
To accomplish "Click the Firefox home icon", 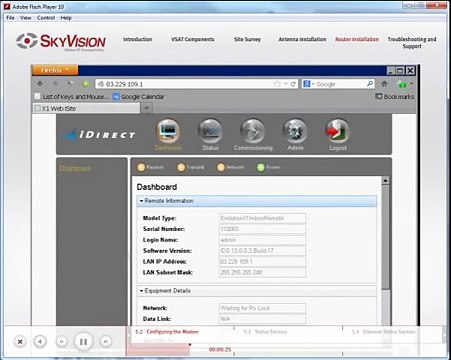I will [x=384, y=84].
